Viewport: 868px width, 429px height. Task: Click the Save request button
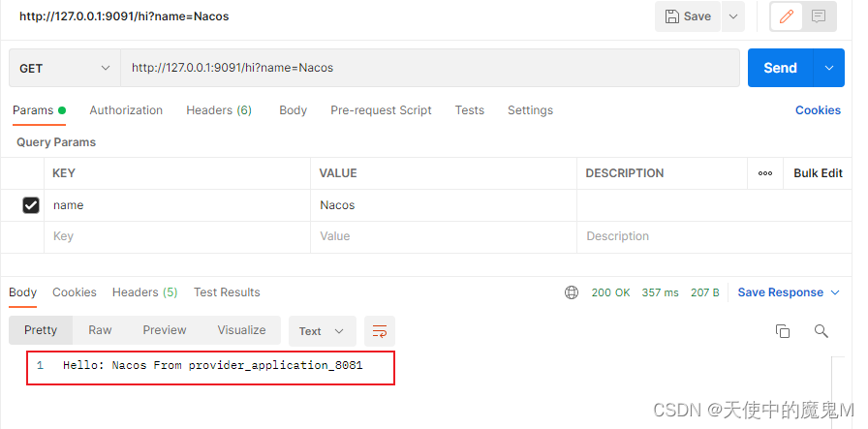(x=688, y=16)
